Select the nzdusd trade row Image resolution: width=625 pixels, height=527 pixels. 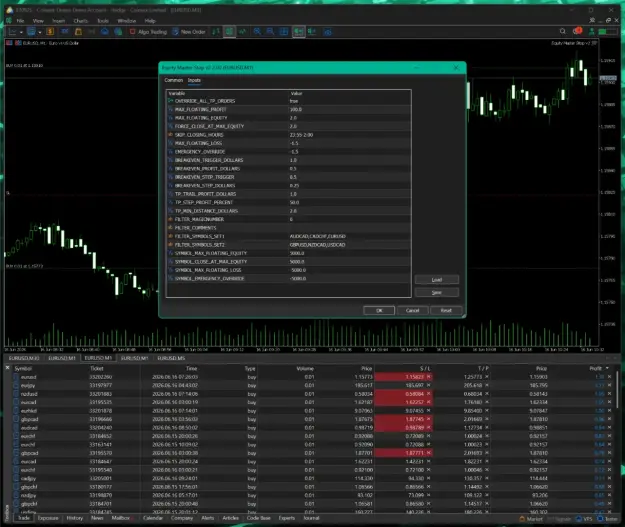pyautogui.click(x=313, y=394)
